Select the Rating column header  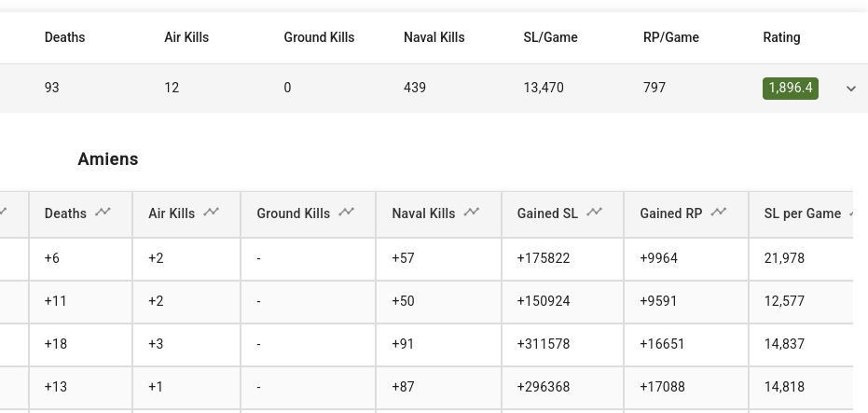(781, 37)
